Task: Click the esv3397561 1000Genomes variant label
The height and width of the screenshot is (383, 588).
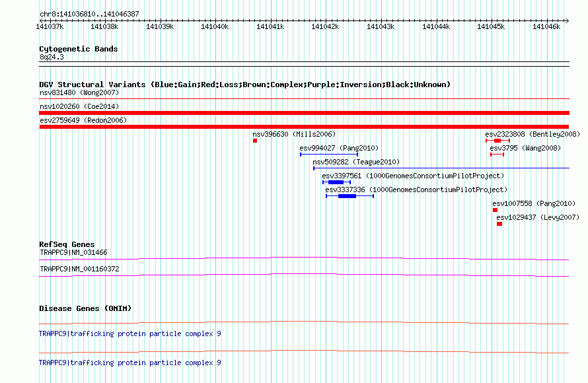Action: [x=413, y=176]
